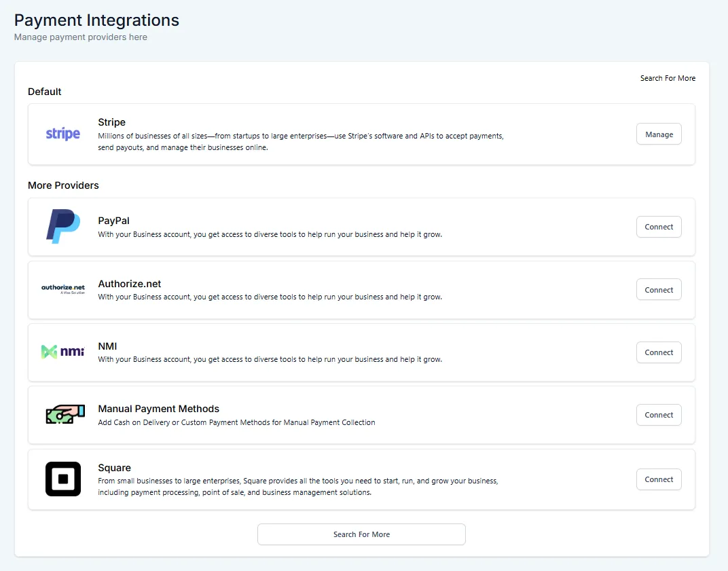Click the Manual Payment cash-in-hand icon
The image size is (728, 571).
point(65,414)
